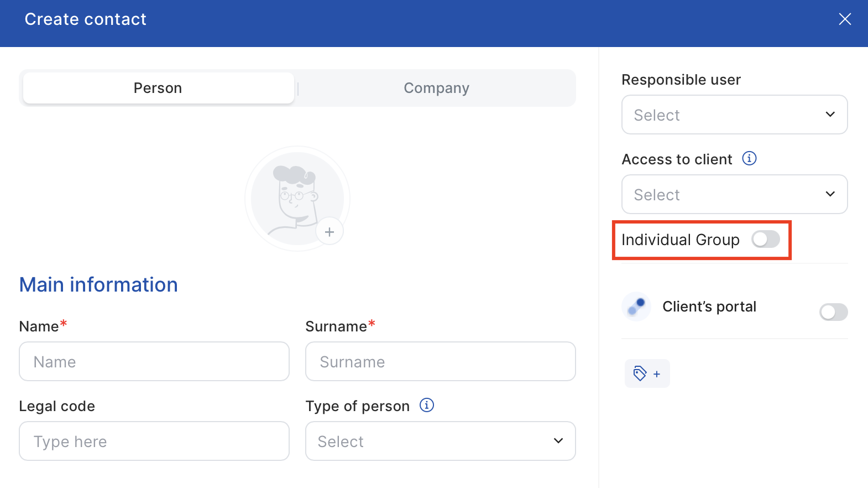Open the Responsible user dropdown

point(734,115)
